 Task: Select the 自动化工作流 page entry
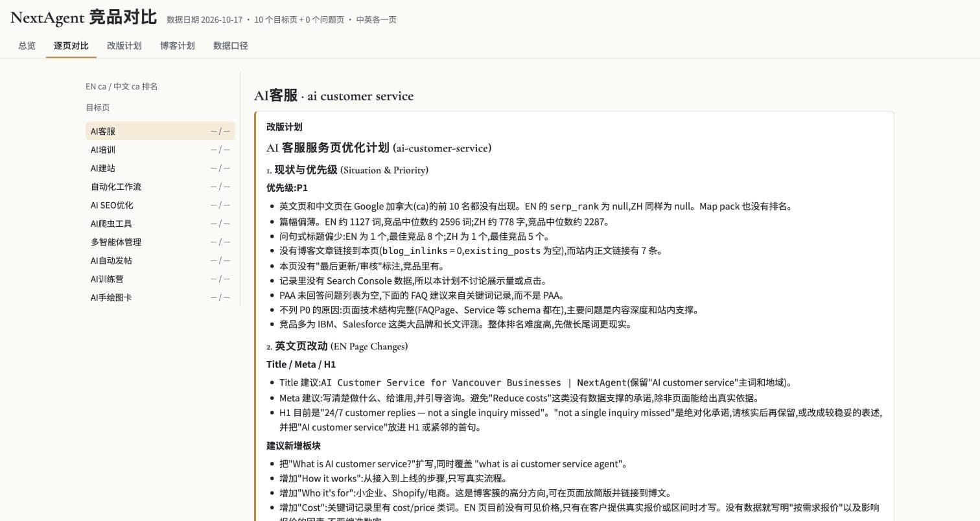point(160,187)
